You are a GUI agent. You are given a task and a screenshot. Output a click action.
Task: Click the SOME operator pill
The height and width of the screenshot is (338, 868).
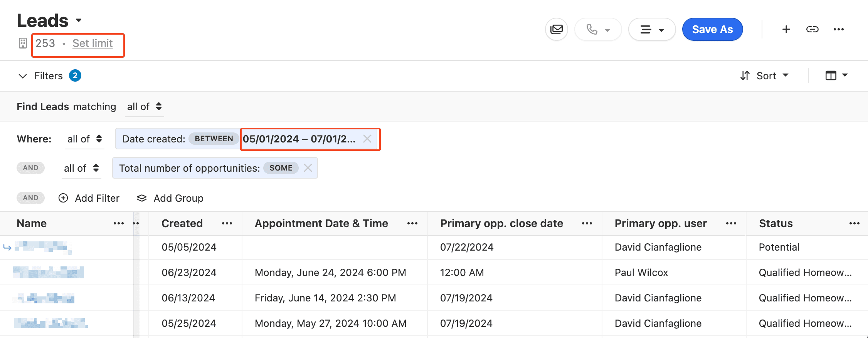click(281, 168)
